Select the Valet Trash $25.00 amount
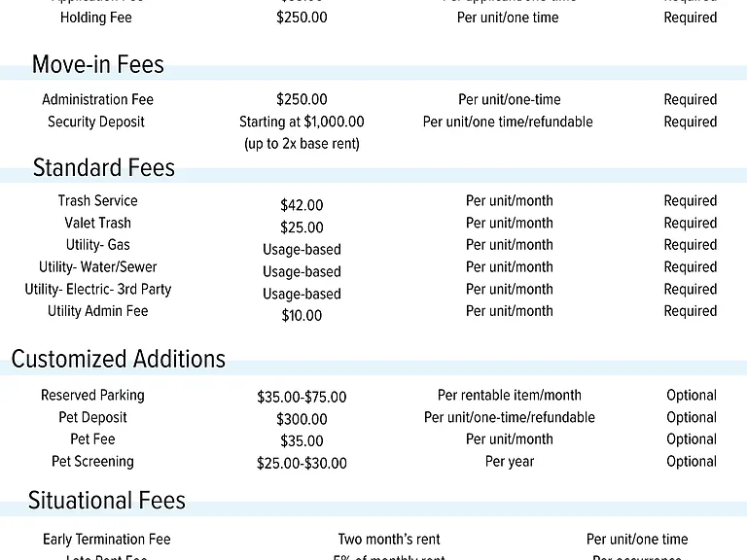The image size is (747, 560). [x=302, y=227]
